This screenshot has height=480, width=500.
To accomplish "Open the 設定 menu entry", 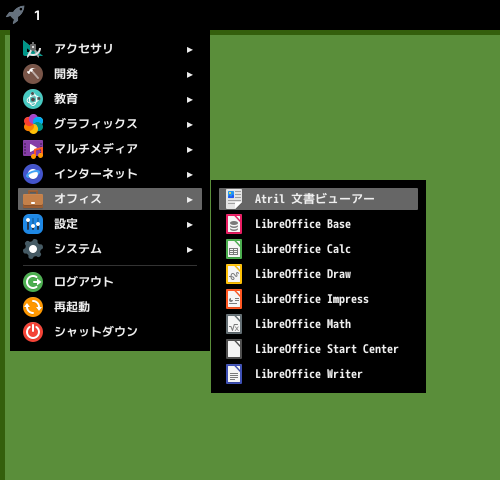I will coord(110,224).
